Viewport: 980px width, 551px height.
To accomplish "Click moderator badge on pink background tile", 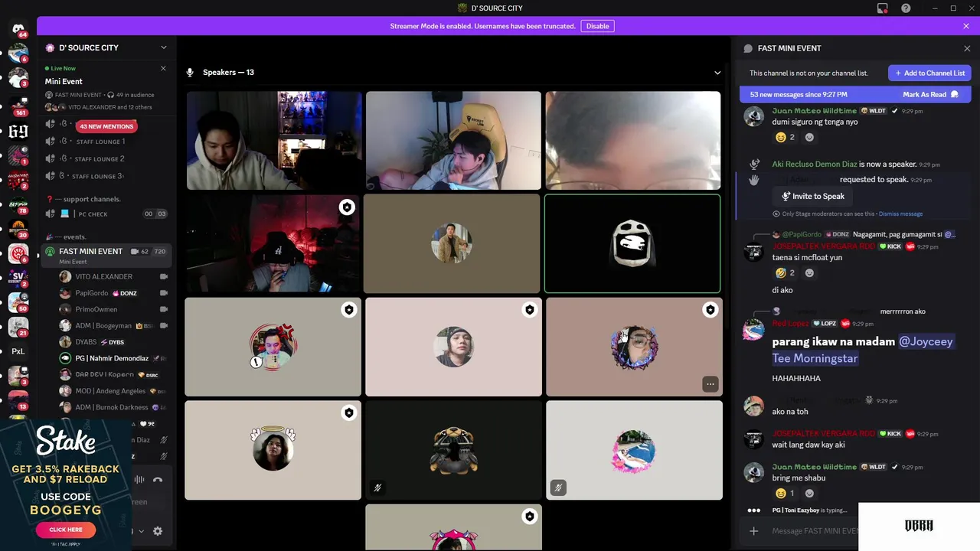I will [x=530, y=310].
